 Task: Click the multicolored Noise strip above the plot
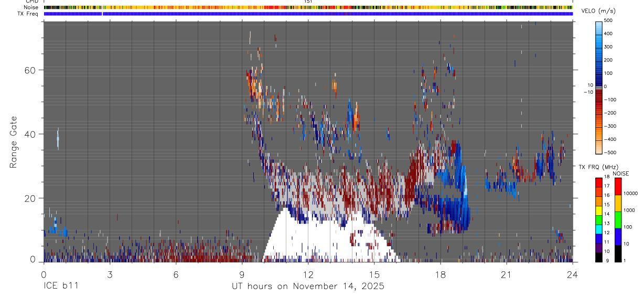click(x=308, y=8)
